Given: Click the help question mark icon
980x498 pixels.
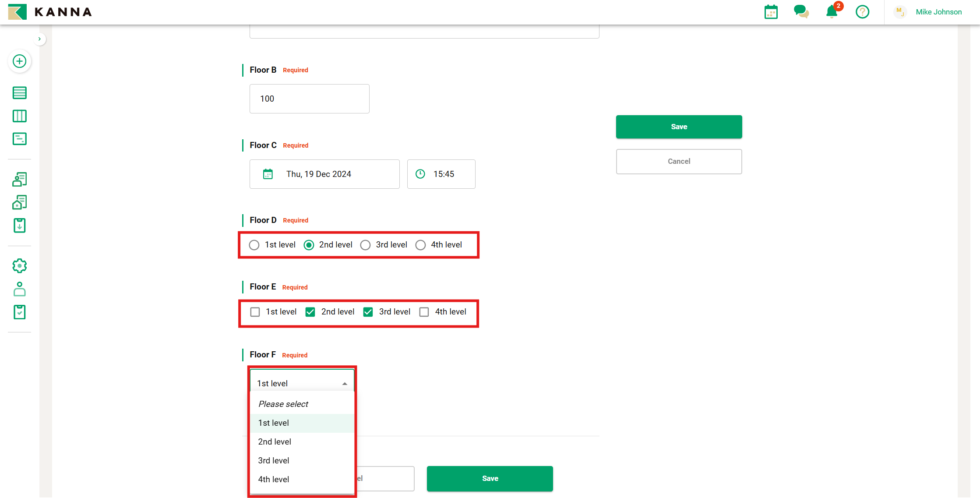Looking at the screenshot, I should [862, 12].
